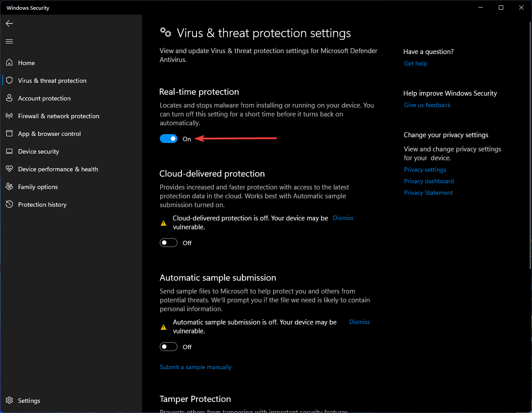Click the Device performance & health heart icon

coord(9,169)
